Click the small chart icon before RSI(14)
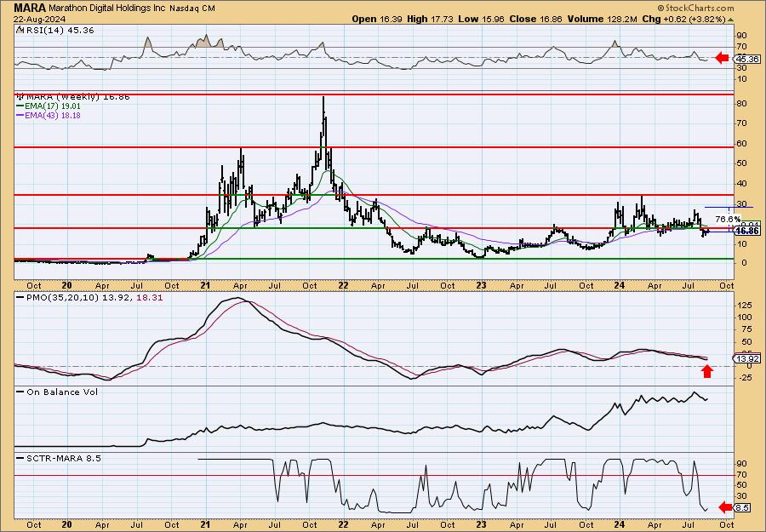The image size is (766, 532). point(20,30)
